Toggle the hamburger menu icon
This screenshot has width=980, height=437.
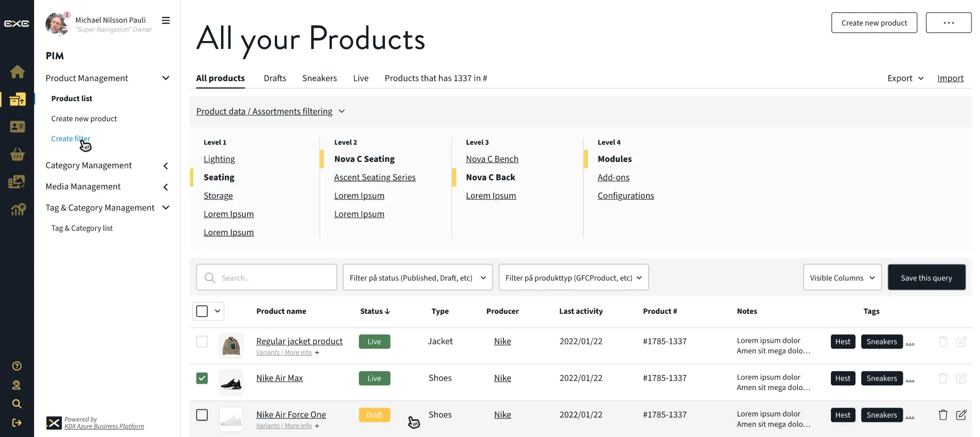[166, 21]
